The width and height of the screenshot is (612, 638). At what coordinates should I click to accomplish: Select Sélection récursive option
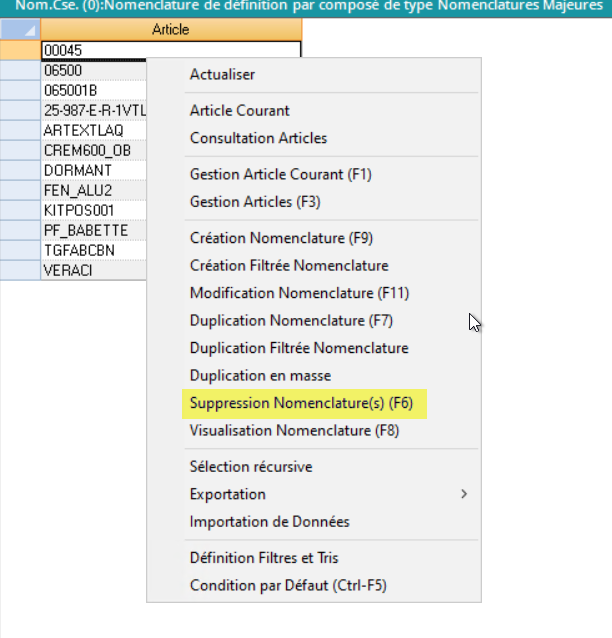pos(251,467)
